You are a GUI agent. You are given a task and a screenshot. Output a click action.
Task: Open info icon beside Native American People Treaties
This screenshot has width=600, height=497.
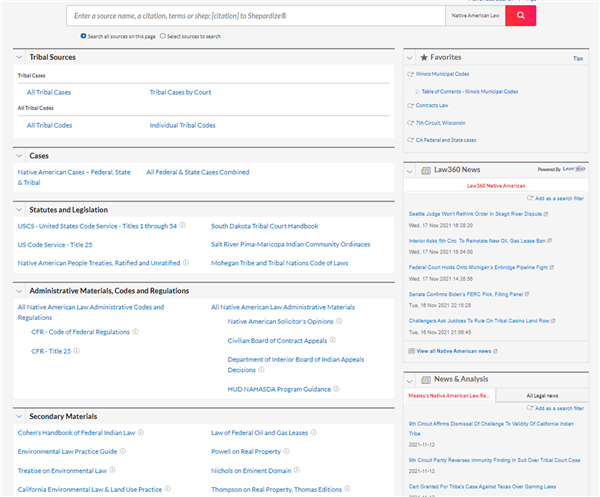(x=186, y=262)
